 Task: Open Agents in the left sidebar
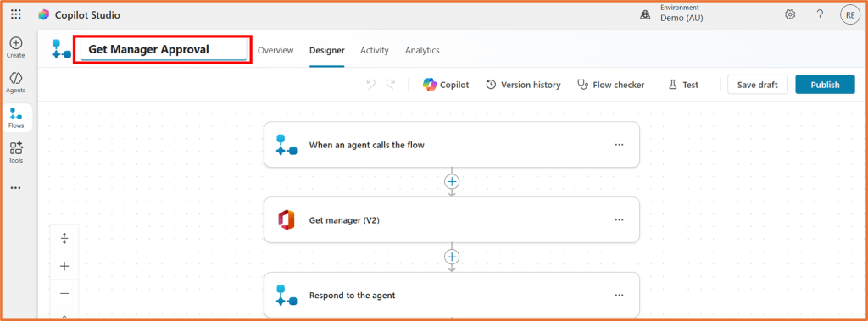15,82
